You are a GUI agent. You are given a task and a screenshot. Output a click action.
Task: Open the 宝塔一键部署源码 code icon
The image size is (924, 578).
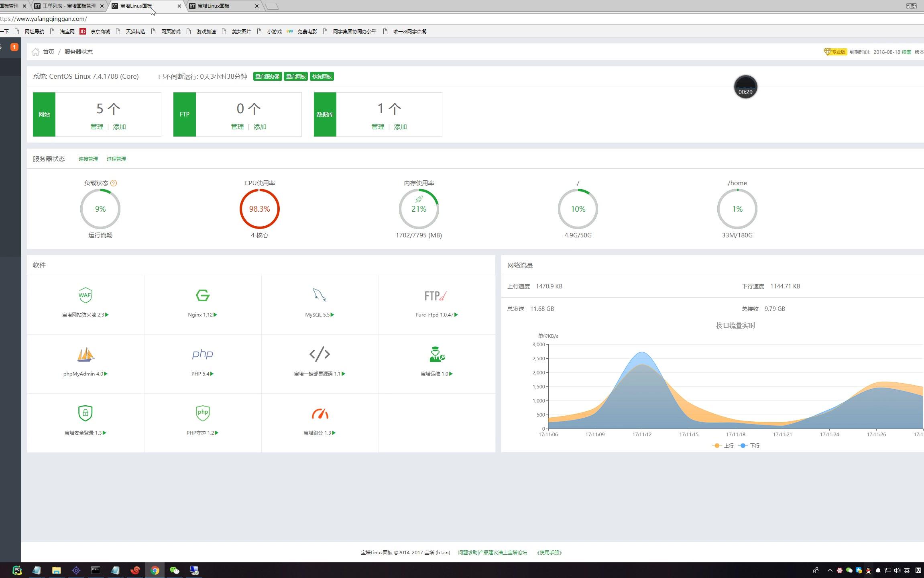pos(320,354)
